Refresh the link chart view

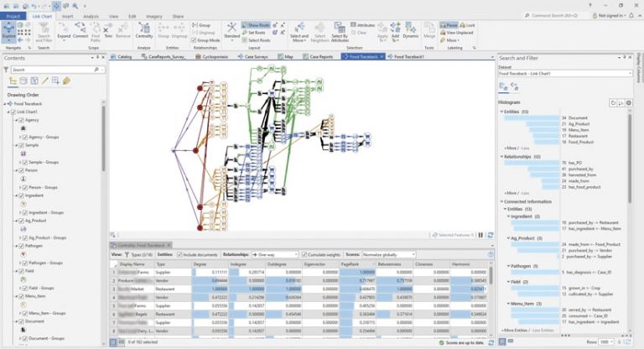pyautogui.click(x=490, y=235)
